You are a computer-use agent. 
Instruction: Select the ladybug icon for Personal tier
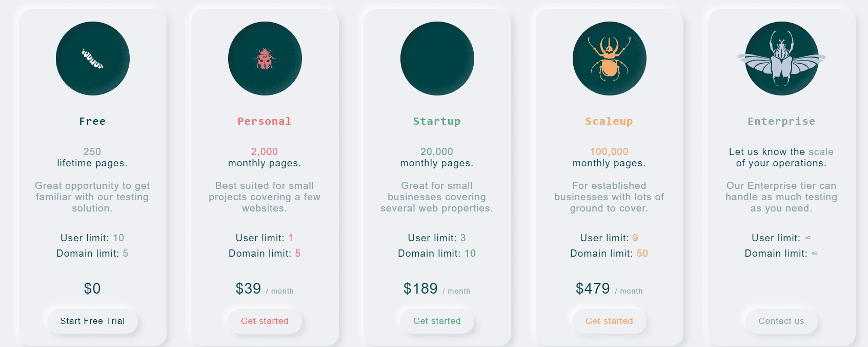click(x=265, y=59)
